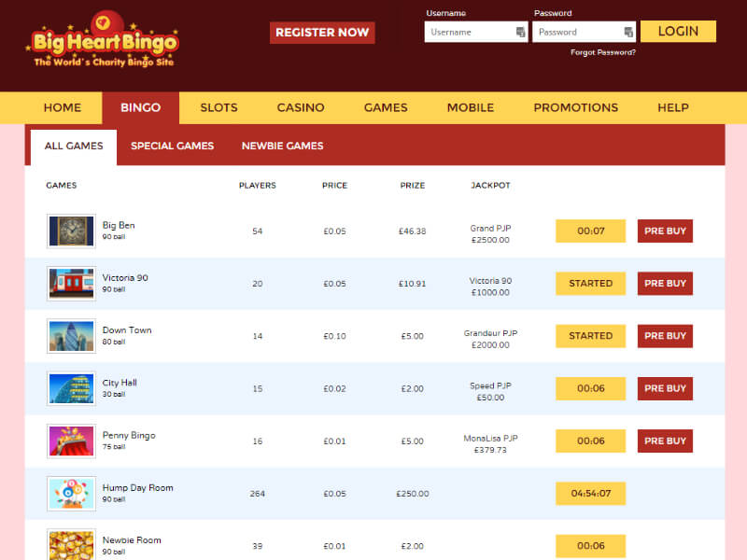Click the Grandeur PJP £2000.00 jackpot

[491, 339]
